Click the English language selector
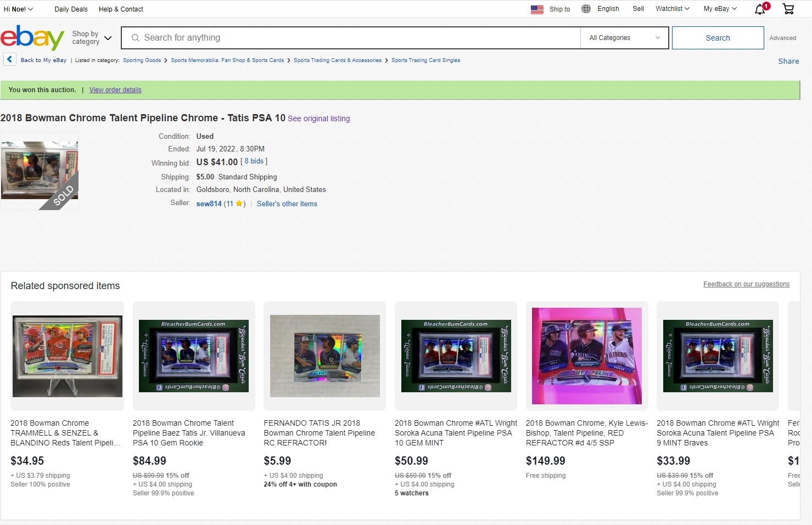Image resolution: width=812 pixels, height=525 pixels. 608,9
